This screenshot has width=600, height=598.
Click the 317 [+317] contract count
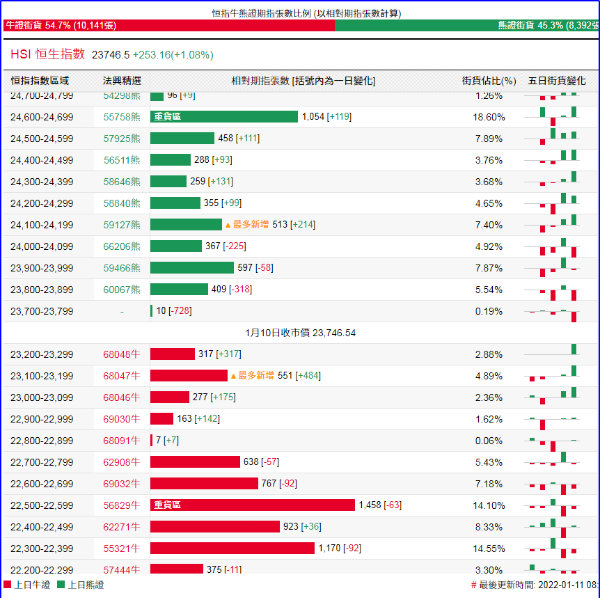(220, 354)
